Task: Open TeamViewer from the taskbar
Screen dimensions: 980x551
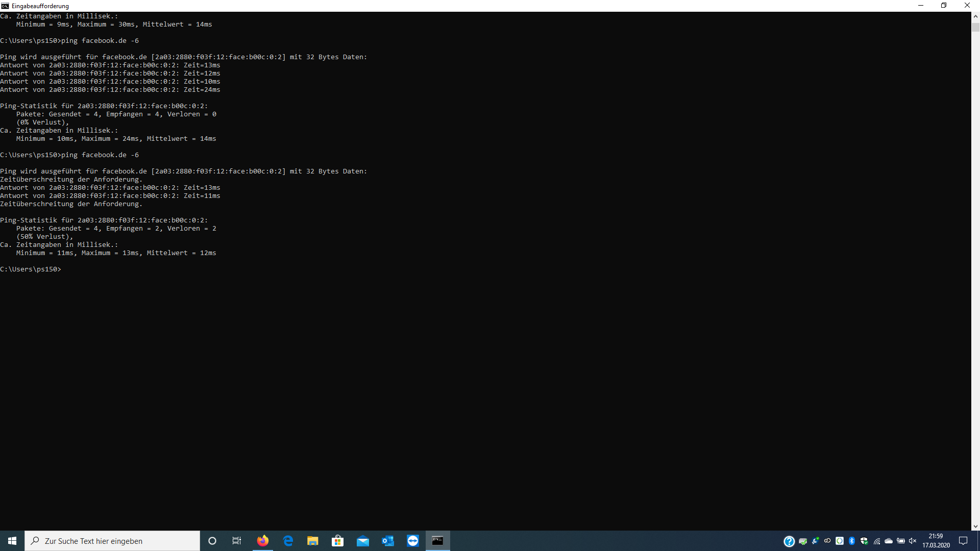Action: click(x=412, y=541)
